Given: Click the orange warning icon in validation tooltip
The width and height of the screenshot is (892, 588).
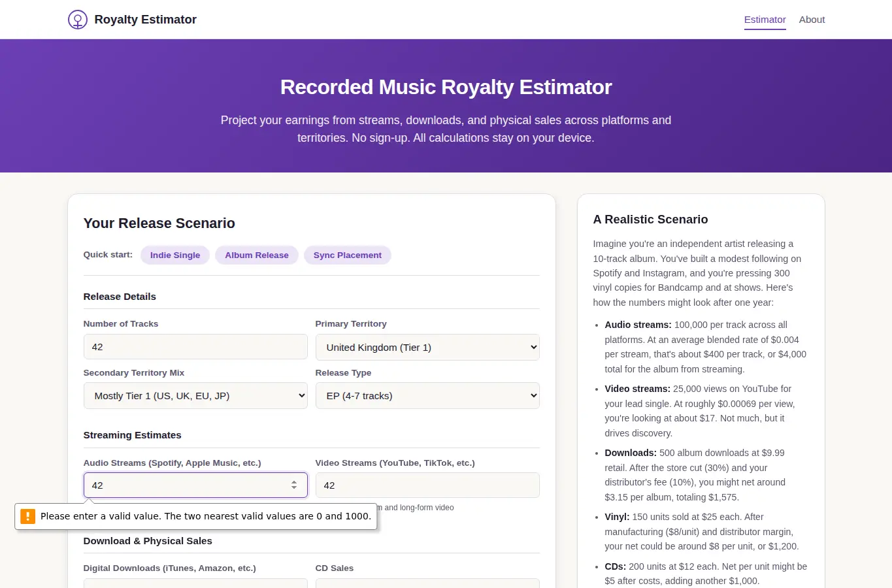Looking at the screenshot, I should [x=27, y=516].
